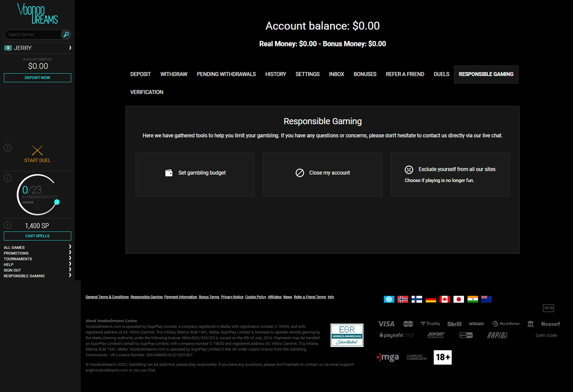Click the help icon beside experience points
This screenshot has width=573, height=392.
pos(8,178)
